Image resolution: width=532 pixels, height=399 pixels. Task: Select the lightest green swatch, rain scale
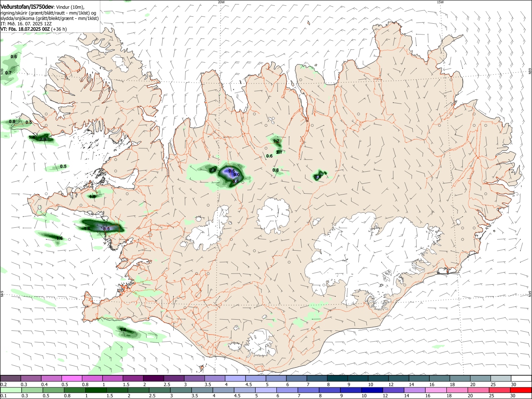(11, 390)
